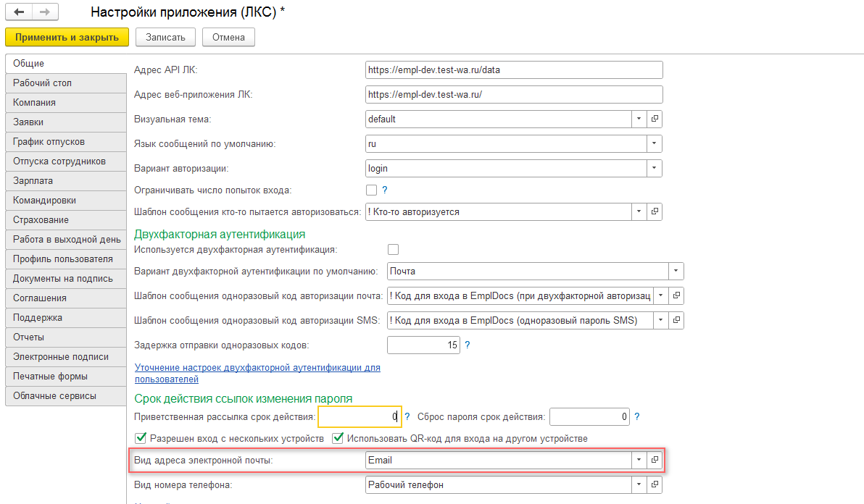Viewport: 864px width, 504px height.
Task: Open the Вид номера телефона form icon
Action: point(655,484)
